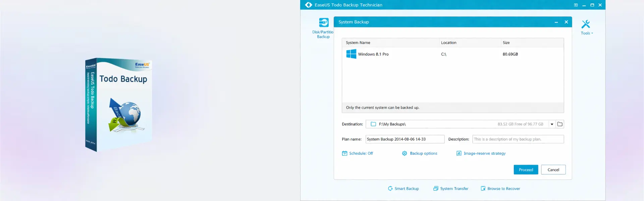Open Schedule: Off settings
The image size is (644, 201).
click(361, 153)
